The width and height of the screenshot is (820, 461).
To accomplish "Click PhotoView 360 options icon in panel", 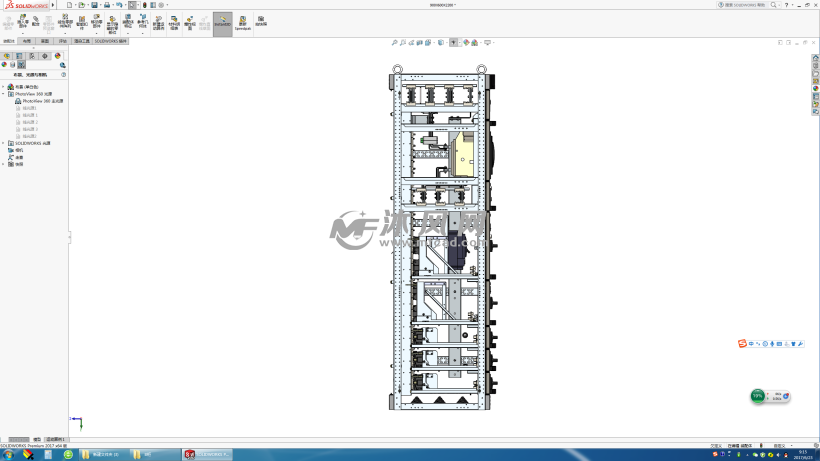I will click(x=62, y=65).
